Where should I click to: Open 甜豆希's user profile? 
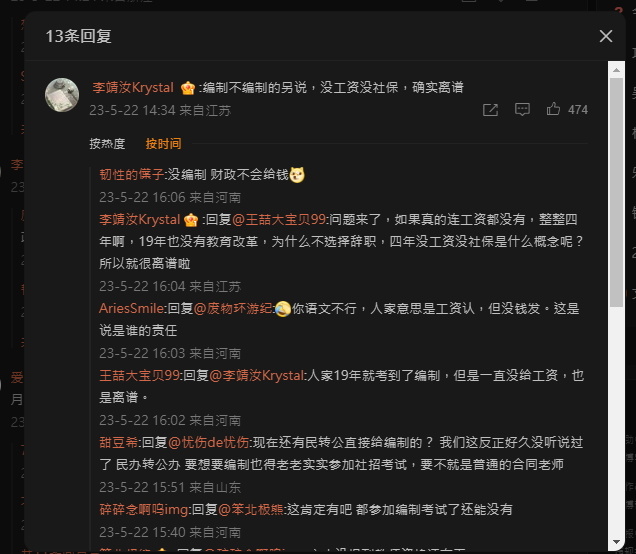click(119, 442)
